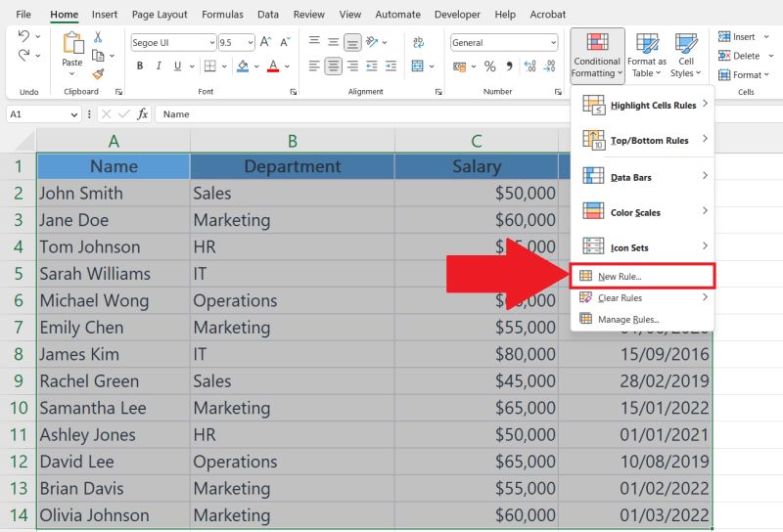Click Increase Decimal icon

coord(530,66)
